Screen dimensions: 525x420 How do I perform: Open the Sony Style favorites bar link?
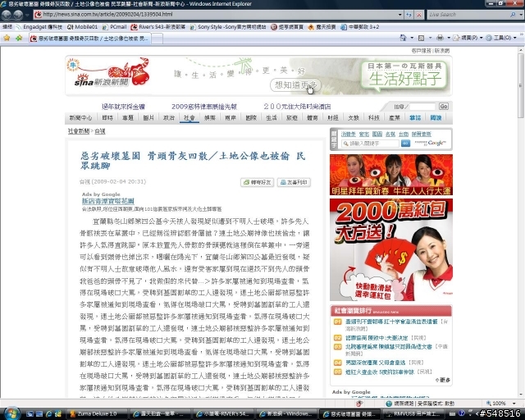228,27
